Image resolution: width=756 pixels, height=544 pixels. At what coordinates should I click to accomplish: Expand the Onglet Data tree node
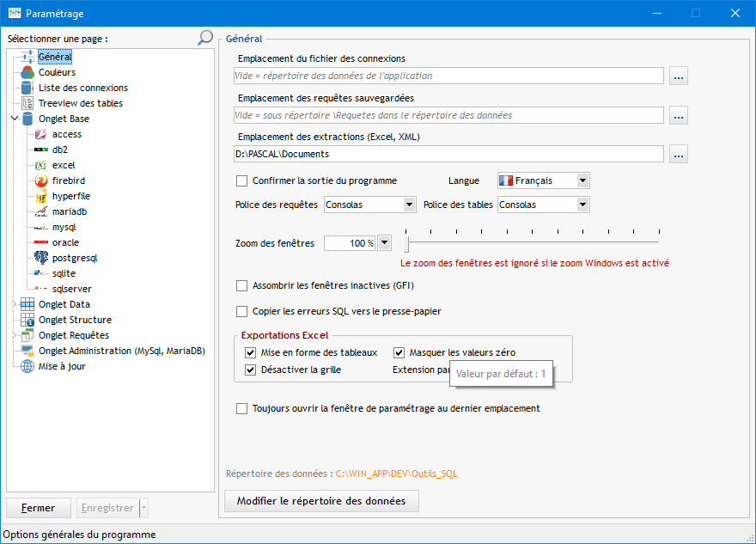pyautogui.click(x=15, y=304)
